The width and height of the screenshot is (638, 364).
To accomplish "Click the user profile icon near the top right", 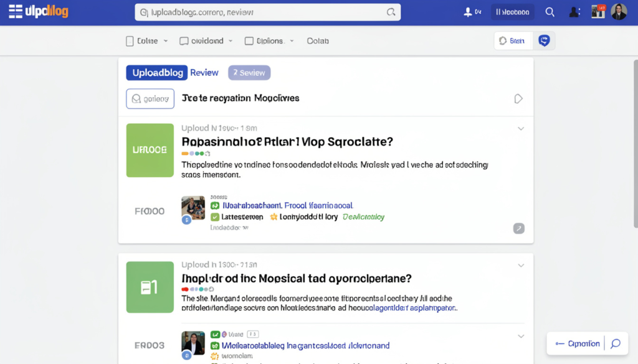I will pos(574,11).
